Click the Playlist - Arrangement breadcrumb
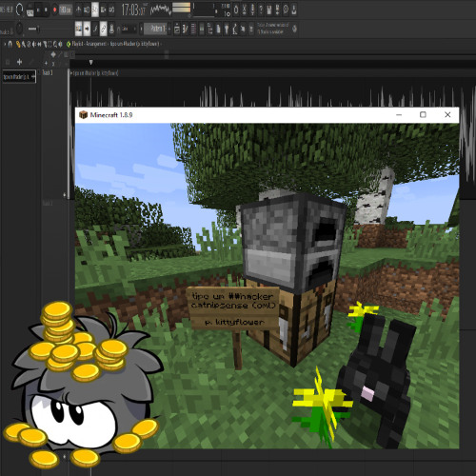The height and width of the screenshot is (476, 476). [x=89, y=44]
